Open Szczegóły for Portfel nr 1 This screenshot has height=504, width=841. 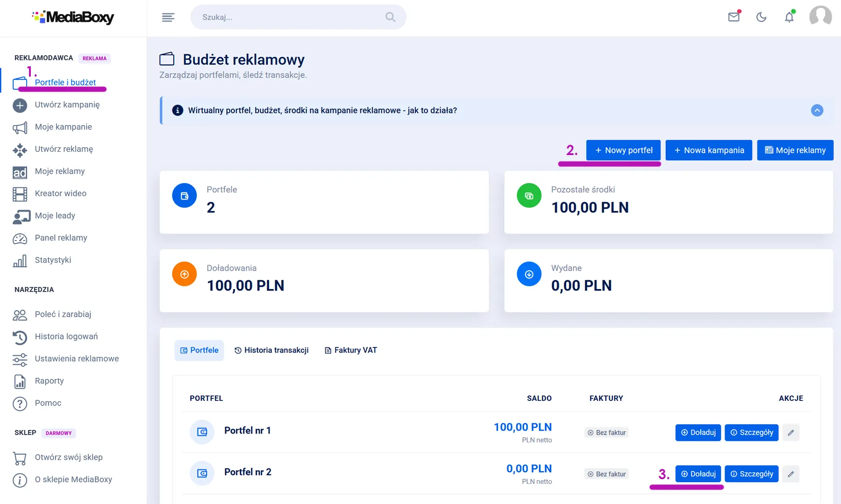751,433
